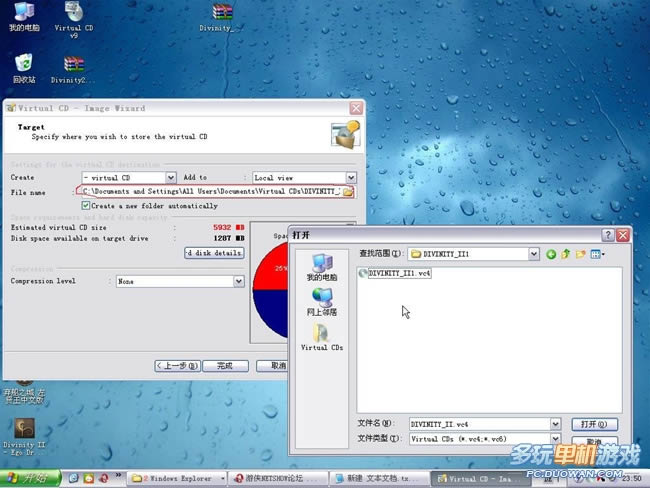The width and height of the screenshot is (650, 488).
Task: Click the blue section of the disk space pie chart
Action: point(273,309)
